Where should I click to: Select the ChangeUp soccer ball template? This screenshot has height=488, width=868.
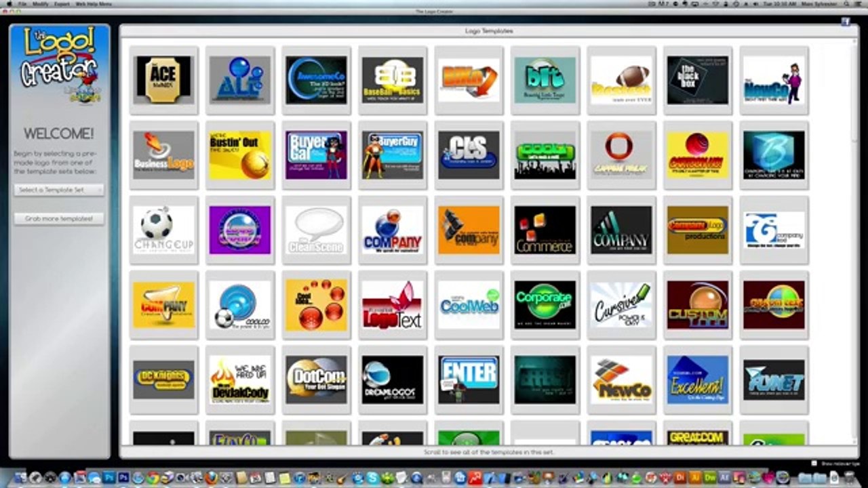(163, 230)
